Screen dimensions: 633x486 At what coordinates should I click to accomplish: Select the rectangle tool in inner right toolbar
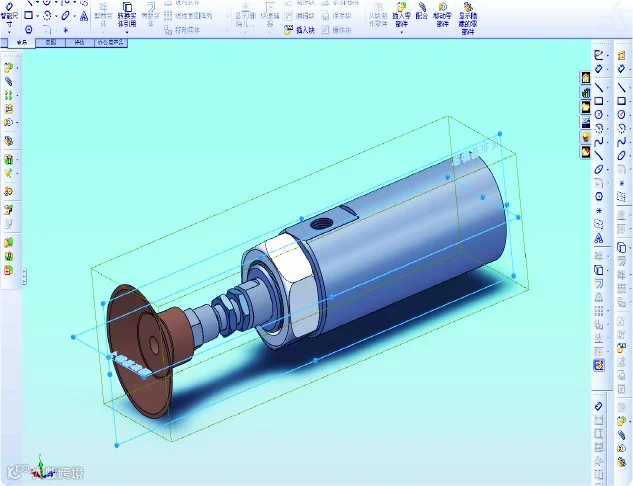coord(599,101)
